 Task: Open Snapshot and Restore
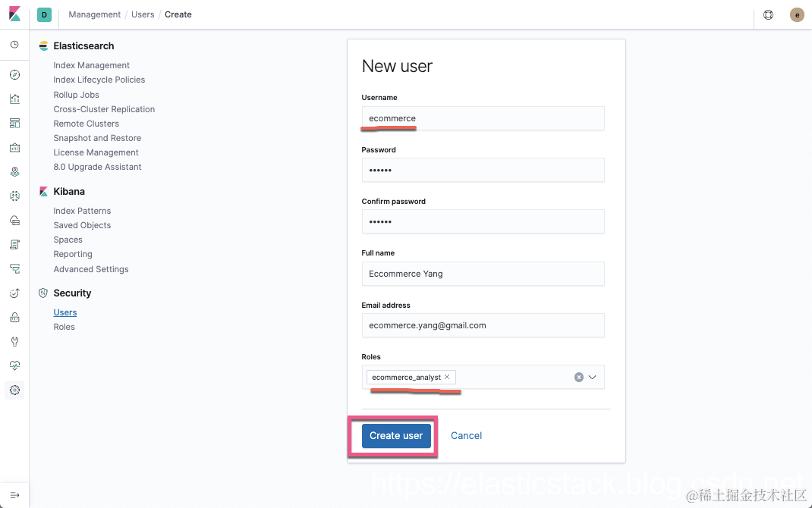tap(97, 138)
